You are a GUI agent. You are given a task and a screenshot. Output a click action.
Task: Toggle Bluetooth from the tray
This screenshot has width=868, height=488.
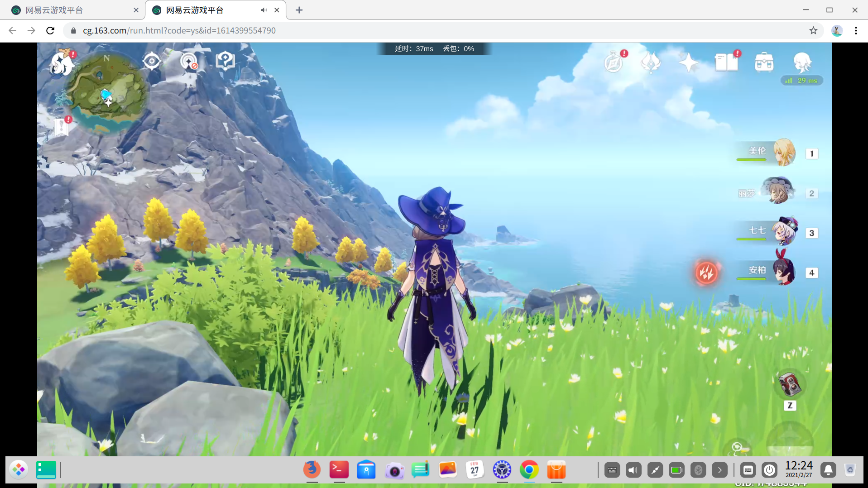698,470
